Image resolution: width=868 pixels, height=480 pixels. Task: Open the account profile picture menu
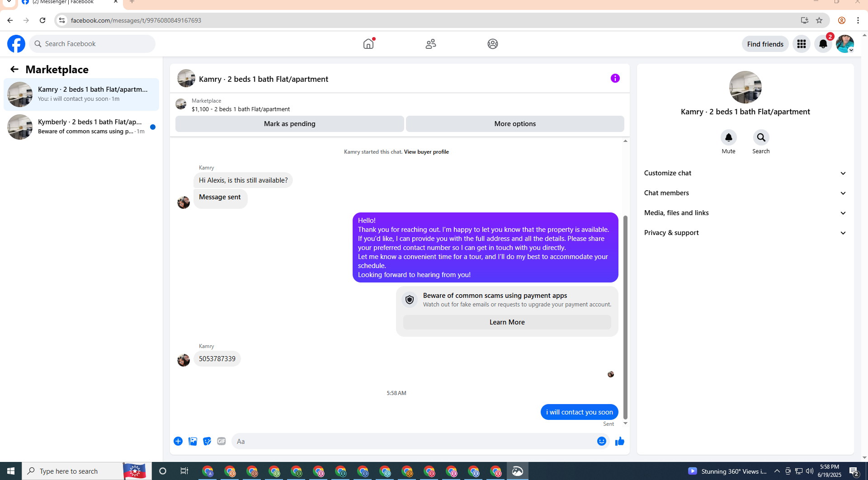pos(845,44)
